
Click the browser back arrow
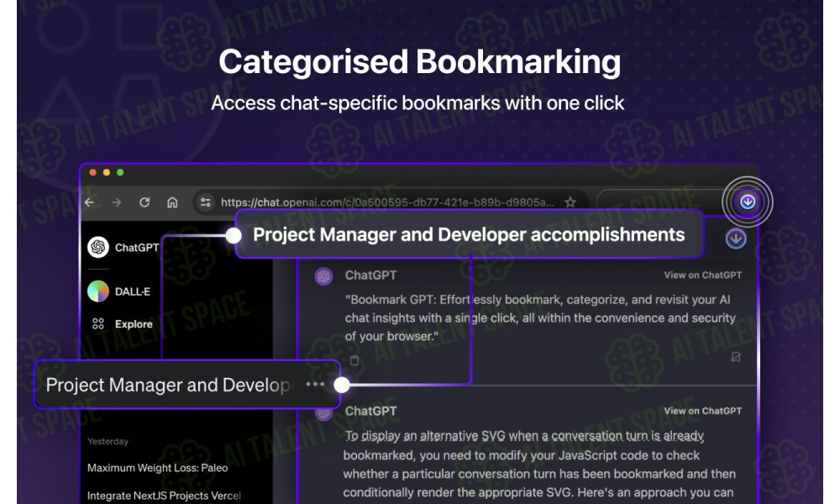[x=90, y=202]
